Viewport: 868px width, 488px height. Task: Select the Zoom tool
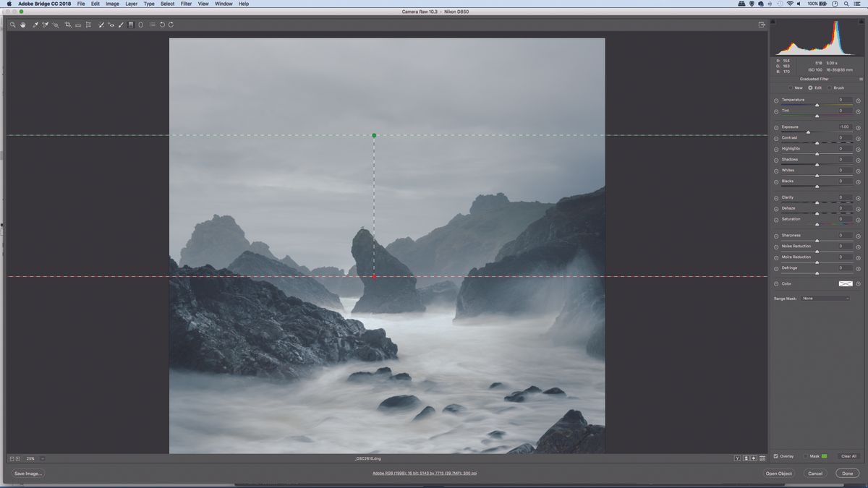pyautogui.click(x=12, y=25)
